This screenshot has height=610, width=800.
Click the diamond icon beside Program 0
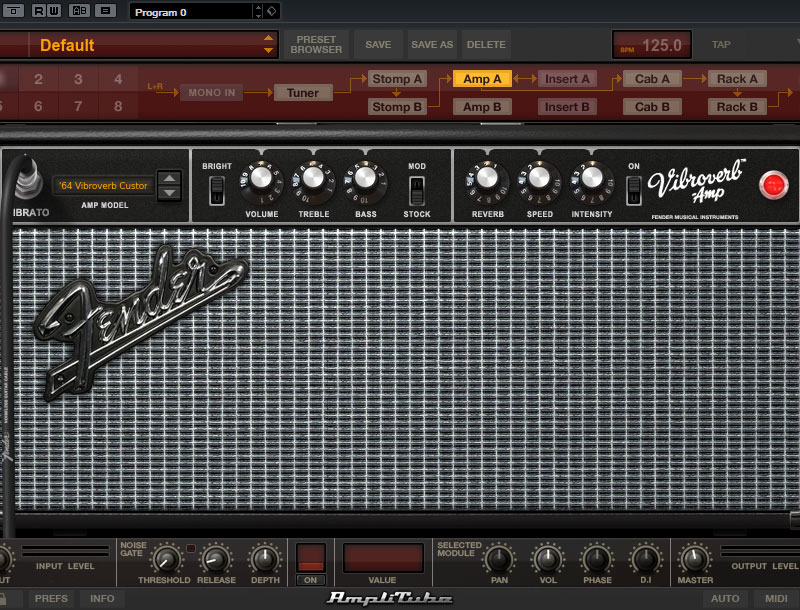(x=272, y=11)
